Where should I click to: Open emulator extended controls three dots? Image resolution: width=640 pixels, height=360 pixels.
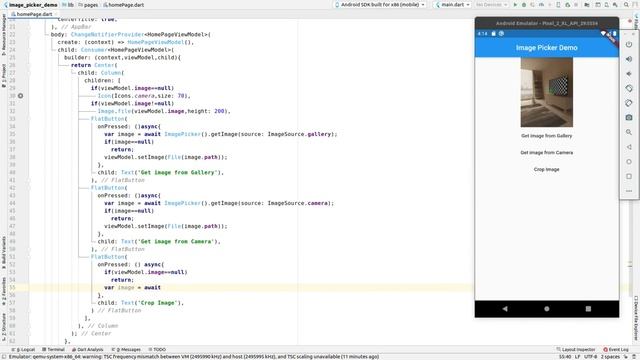[x=629, y=191]
